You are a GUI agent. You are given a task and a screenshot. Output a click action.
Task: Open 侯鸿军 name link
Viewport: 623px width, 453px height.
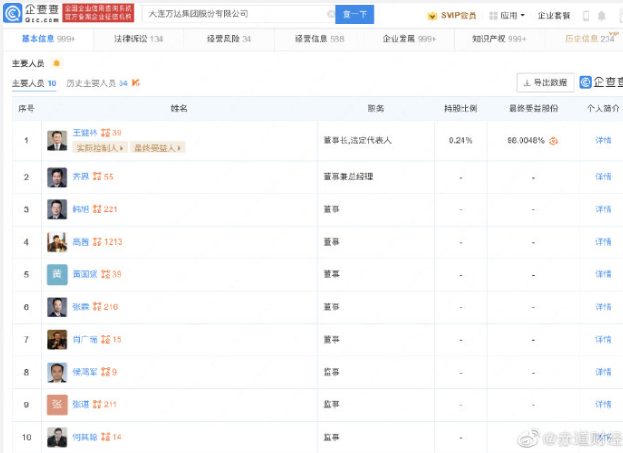85,372
